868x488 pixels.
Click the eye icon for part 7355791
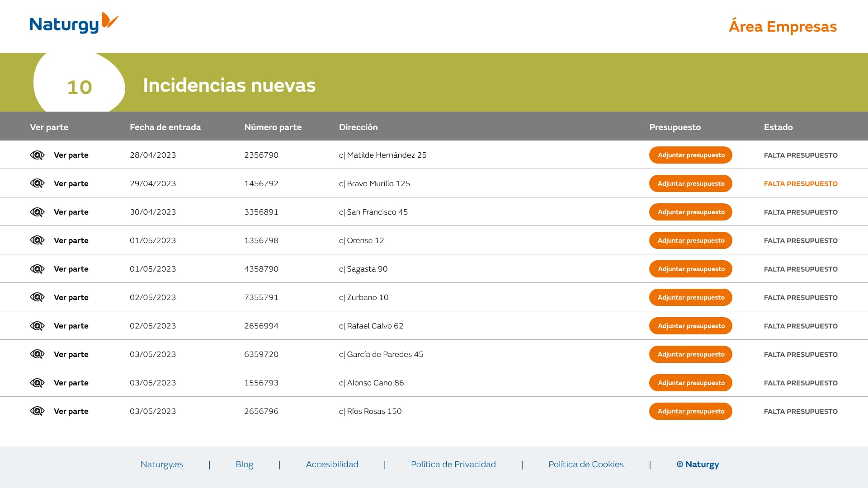pos(37,297)
